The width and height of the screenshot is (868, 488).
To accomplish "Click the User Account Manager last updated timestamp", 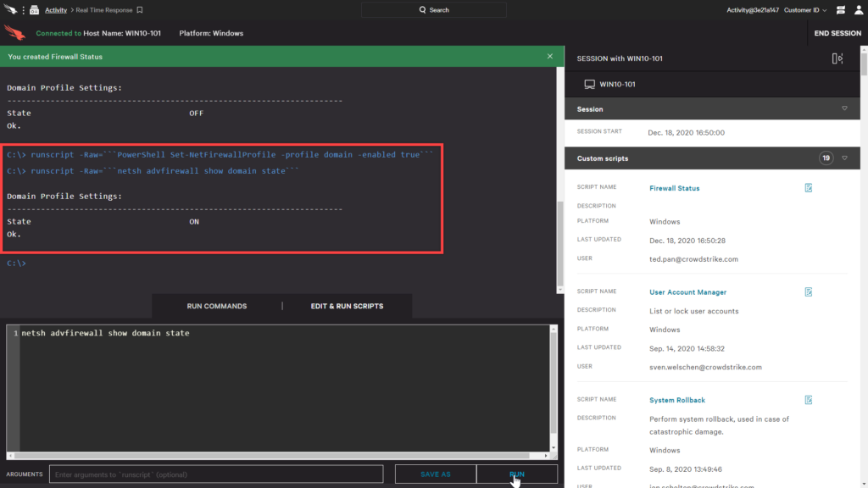I will click(x=687, y=348).
